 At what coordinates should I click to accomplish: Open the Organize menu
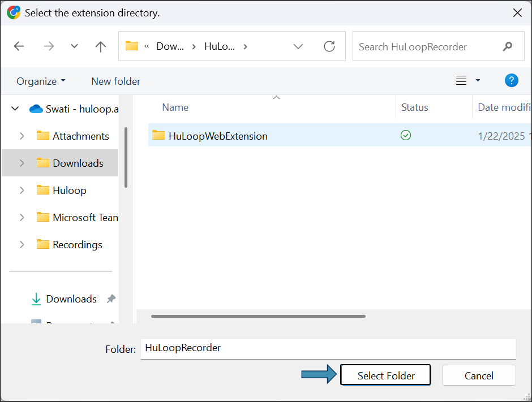41,81
